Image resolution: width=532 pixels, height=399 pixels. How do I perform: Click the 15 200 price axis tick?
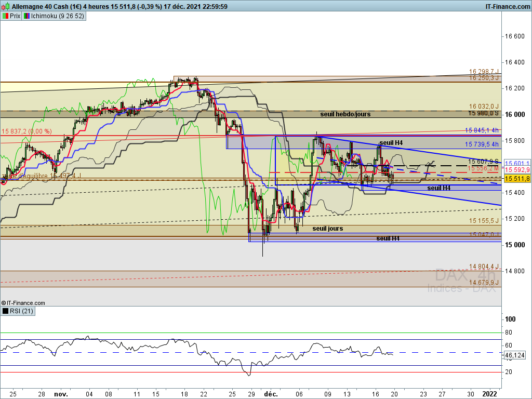pyautogui.click(x=514, y=219)
